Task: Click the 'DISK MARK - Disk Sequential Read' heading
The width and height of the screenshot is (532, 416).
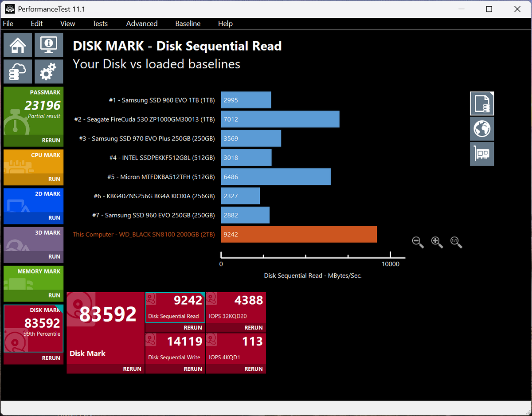Action: tap(177, 46)
